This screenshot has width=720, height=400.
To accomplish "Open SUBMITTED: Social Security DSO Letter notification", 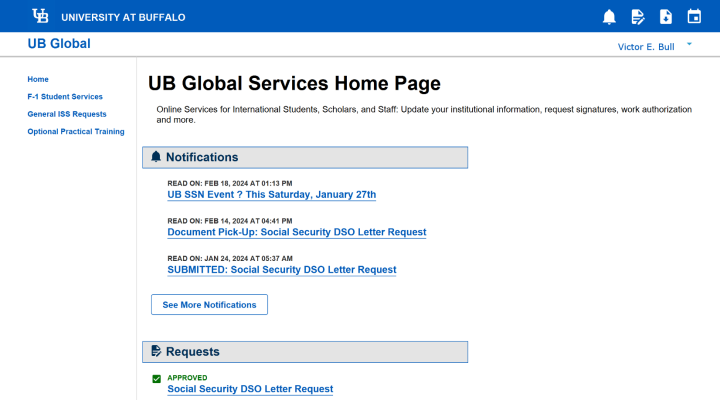I will 281,270.
